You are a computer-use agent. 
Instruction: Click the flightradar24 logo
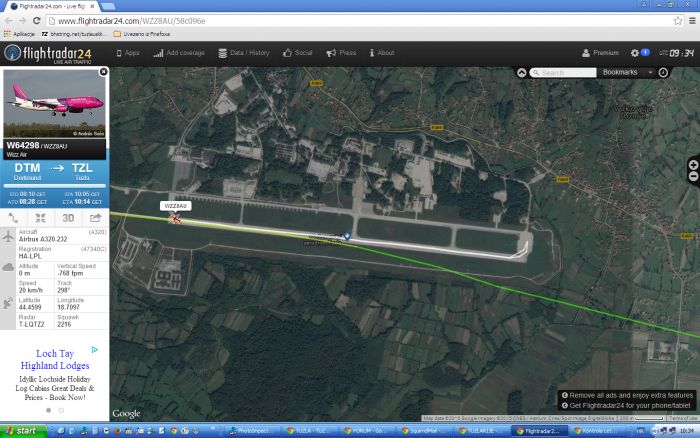(x=48, y=54)
